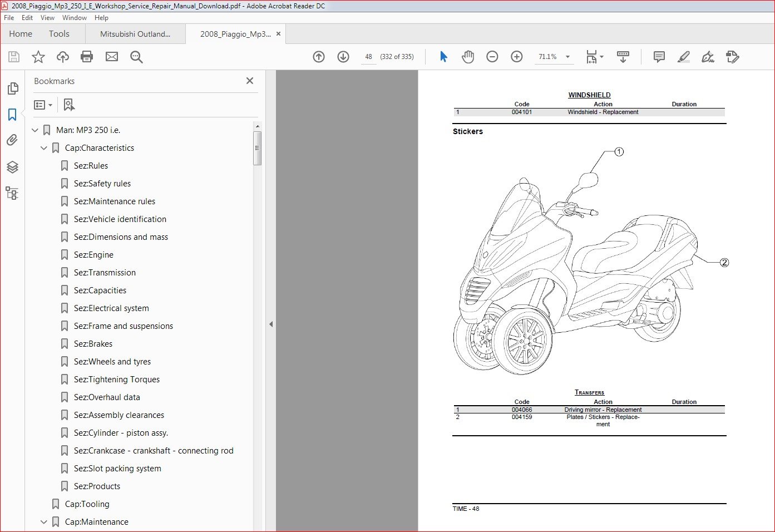
Task: Open the File menu
Action: [9, 18]
